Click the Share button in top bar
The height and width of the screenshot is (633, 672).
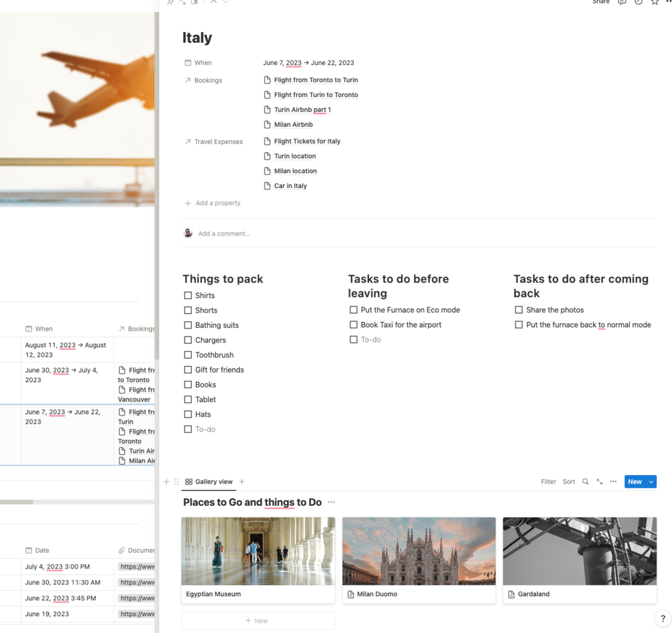(601, 2)
